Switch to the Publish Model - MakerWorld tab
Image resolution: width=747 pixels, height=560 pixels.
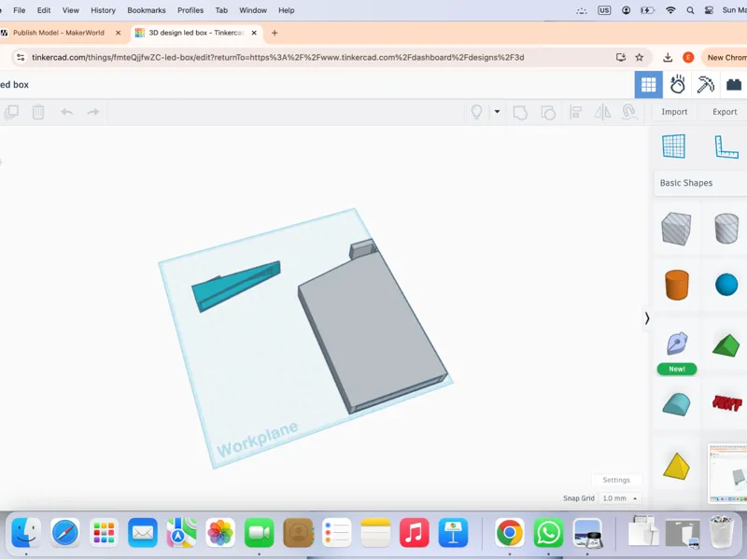(59, 33)
